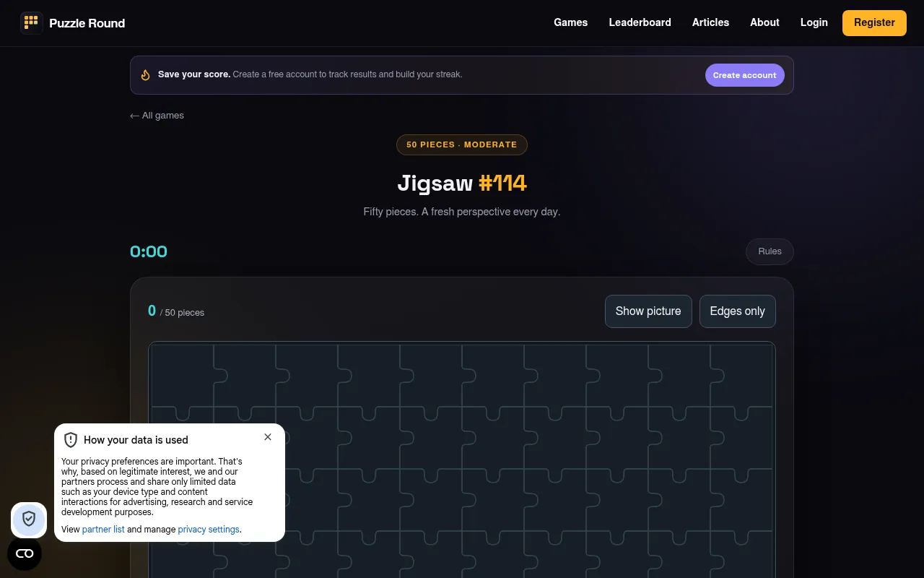Image resolution: width=924 pixels, height=578 pixels.
Task: Go to the Leaderboard page
Action: (x=640, y=22)
